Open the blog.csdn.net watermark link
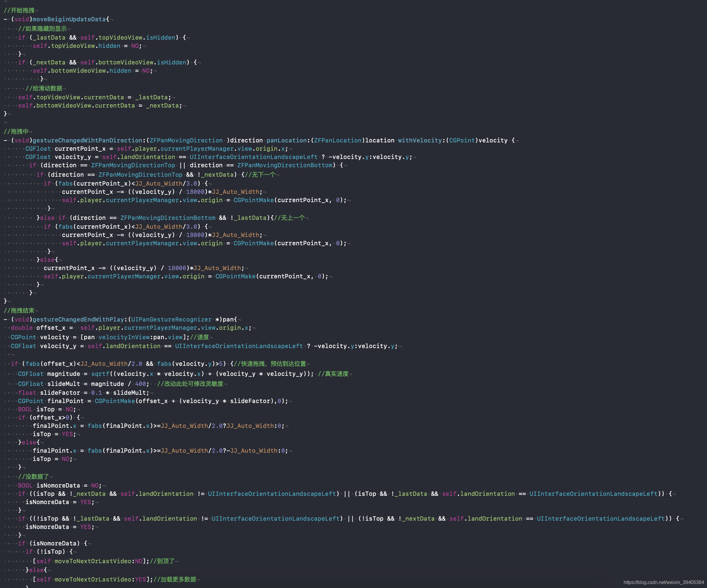 (x=663, y=582)
